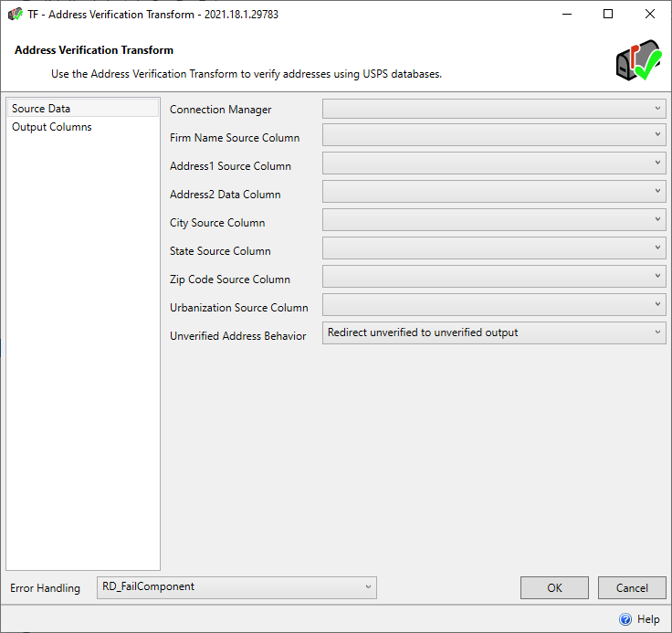Click the 'Unverified Address Behavior' label
The image size is (672, 633).
pos(238,336)
